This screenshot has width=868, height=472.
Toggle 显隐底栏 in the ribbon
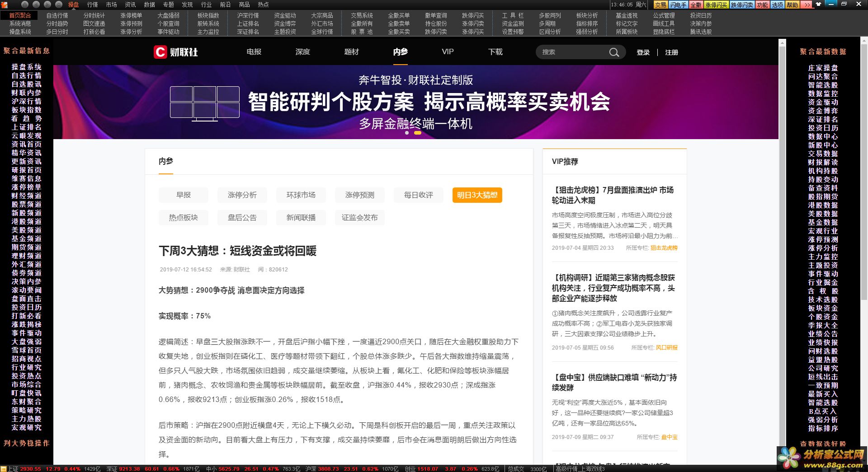(x=664, y=32)
